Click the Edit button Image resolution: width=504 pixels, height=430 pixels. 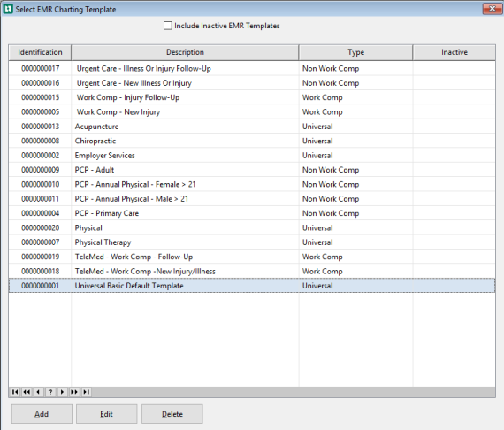pos(106,414)
